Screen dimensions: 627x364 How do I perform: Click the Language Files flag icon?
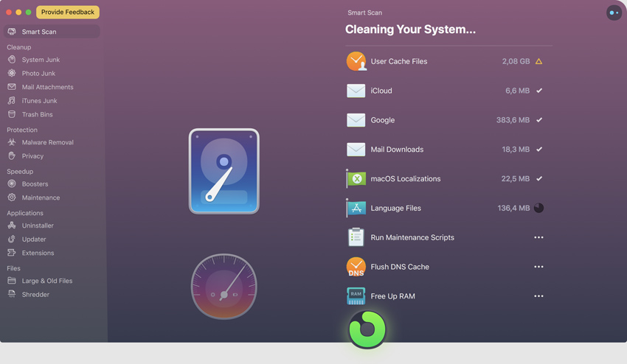tap(356, 209)
